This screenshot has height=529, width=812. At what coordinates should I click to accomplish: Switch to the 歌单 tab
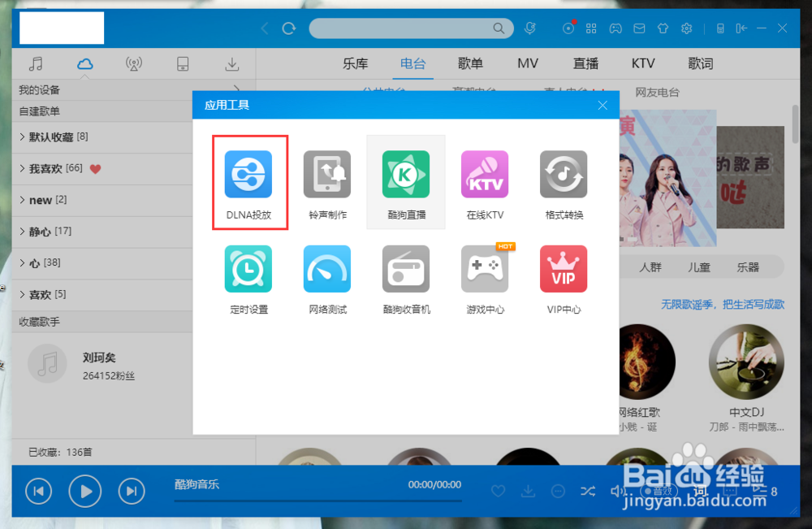[x=470, y=63]
